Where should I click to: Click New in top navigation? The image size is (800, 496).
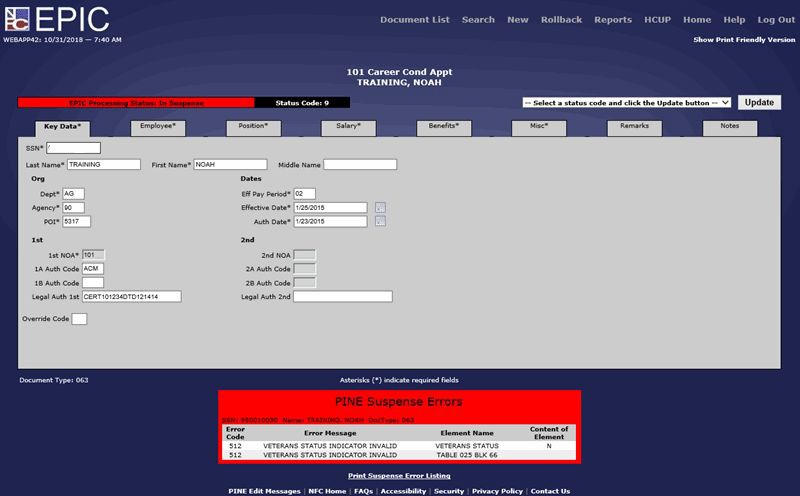(x=517, y=19)
